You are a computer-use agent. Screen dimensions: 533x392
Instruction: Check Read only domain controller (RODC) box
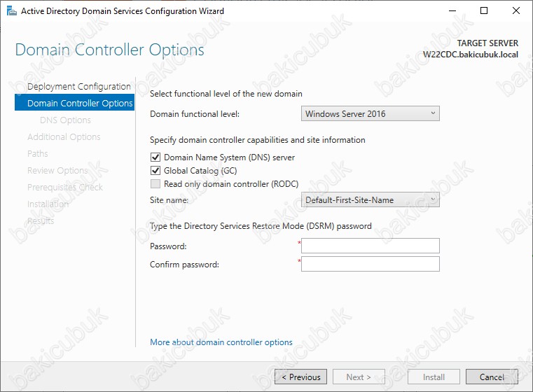point(155,184)
